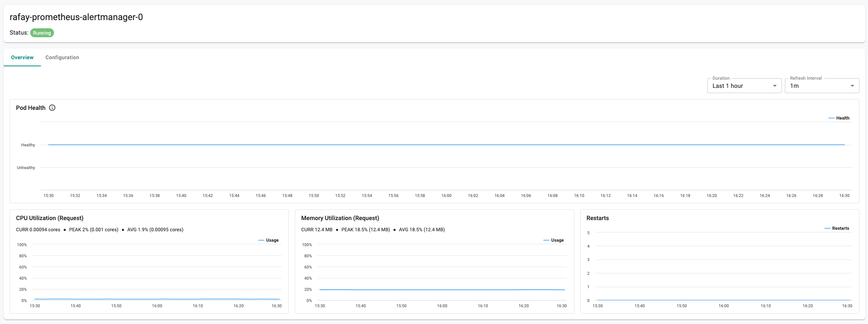Click the Unhealthy axis label
This screenshot has width=868, height=324.
click(26, 168)
